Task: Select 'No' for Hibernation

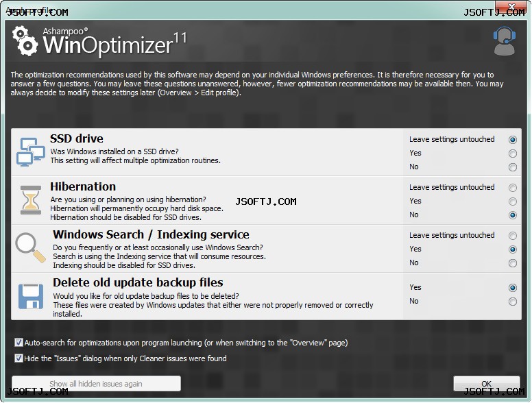Action: [x=513, y=215]
